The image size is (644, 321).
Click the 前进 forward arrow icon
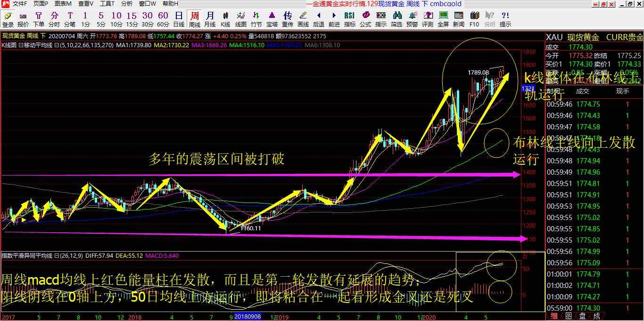[334, 19]
